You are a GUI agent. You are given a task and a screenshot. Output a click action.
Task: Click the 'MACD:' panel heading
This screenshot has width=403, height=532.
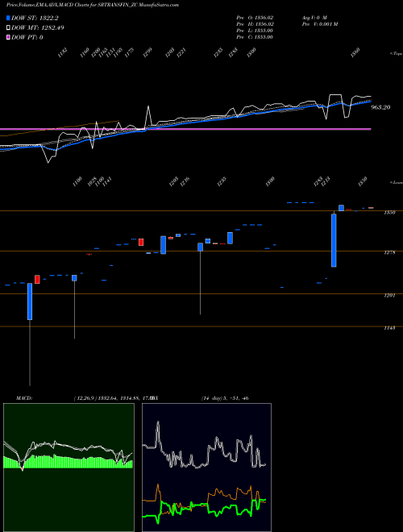[24, 398]
